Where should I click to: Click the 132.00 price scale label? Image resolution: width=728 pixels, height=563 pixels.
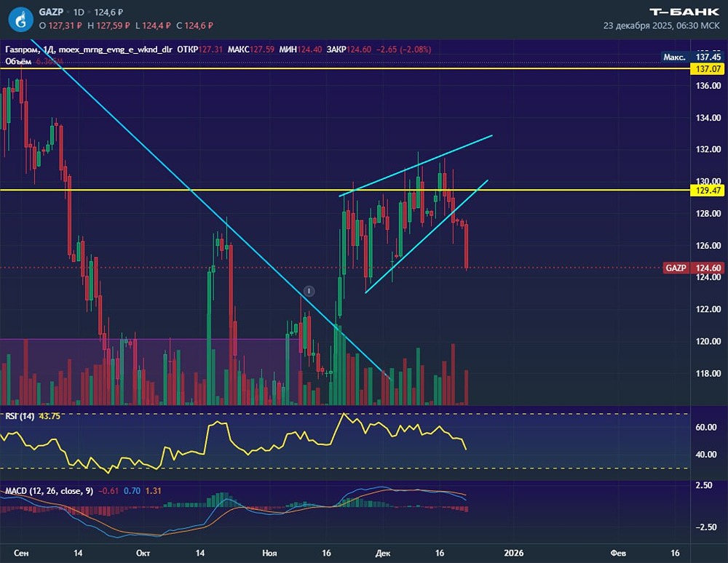[708, 149]
